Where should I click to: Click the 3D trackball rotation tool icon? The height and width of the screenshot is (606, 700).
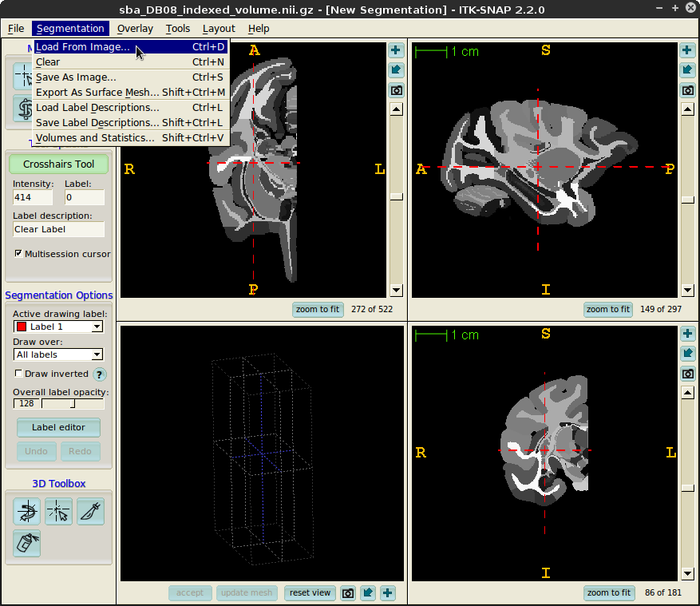(26, 511)
